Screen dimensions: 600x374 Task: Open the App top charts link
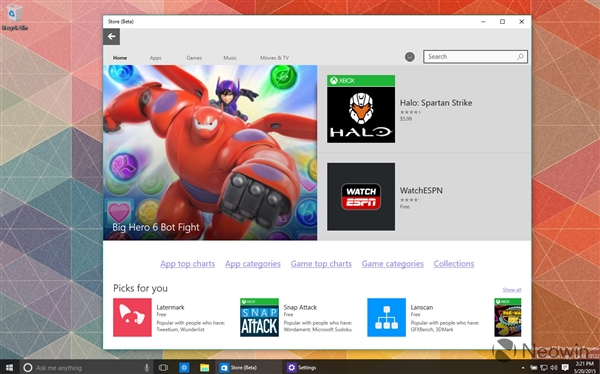(188, 264)
